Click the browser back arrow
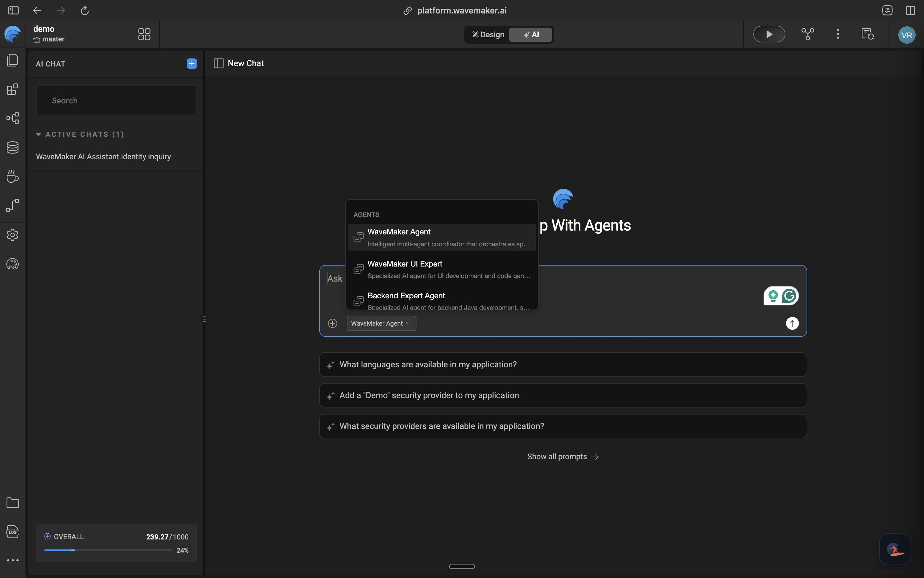 point(37,10)
